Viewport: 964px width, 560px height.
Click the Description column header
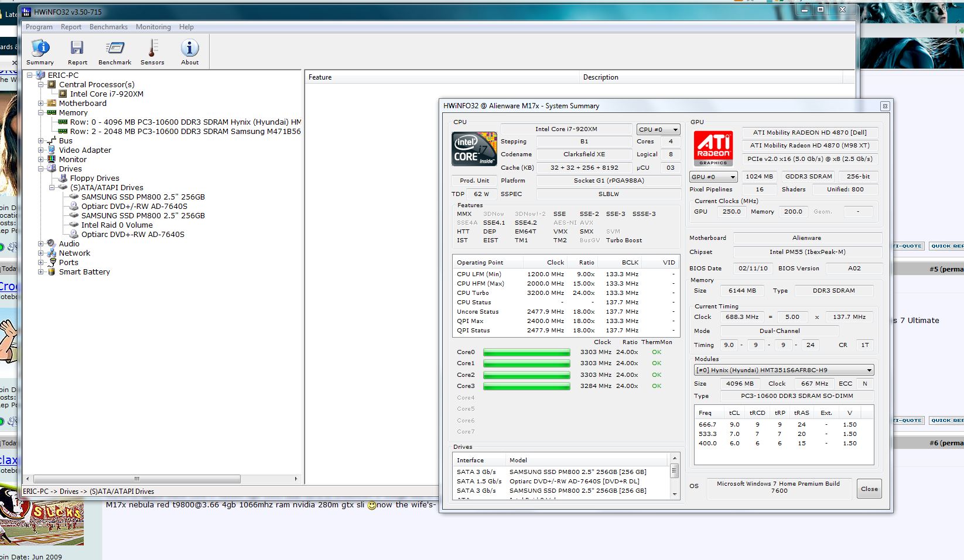pos(712,77)
